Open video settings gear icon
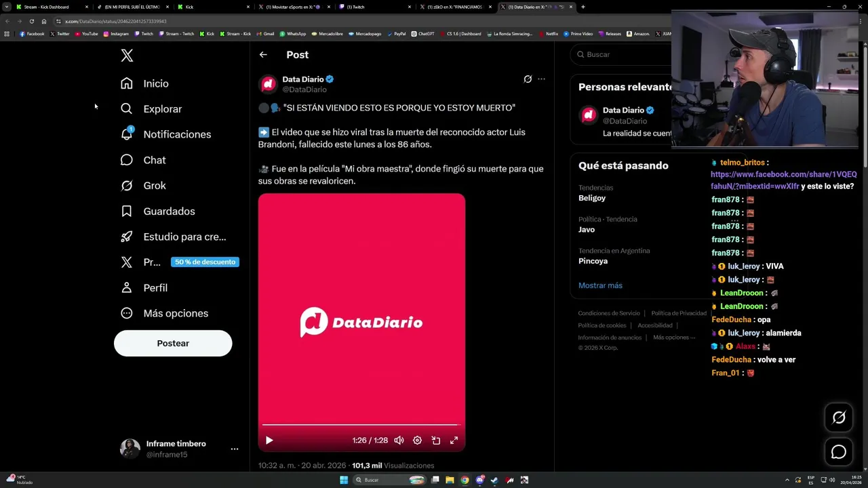Image resolution: width=868 pixels, height=488 pixels. (x=417, y=441)
